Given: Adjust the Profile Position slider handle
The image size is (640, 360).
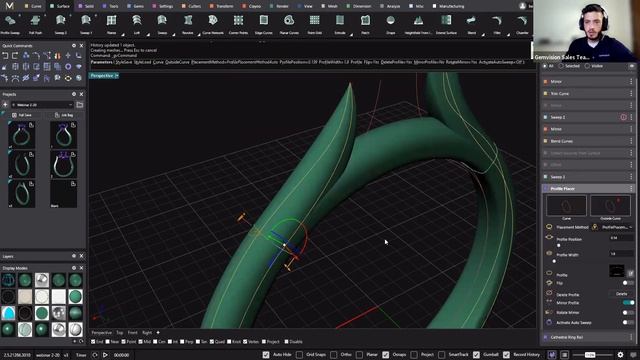Looking at the screenshot, I should (x=558, y=245).
